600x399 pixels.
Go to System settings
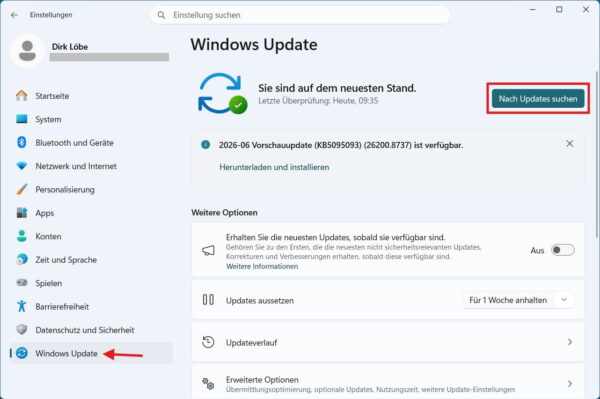tap(91, 119)
